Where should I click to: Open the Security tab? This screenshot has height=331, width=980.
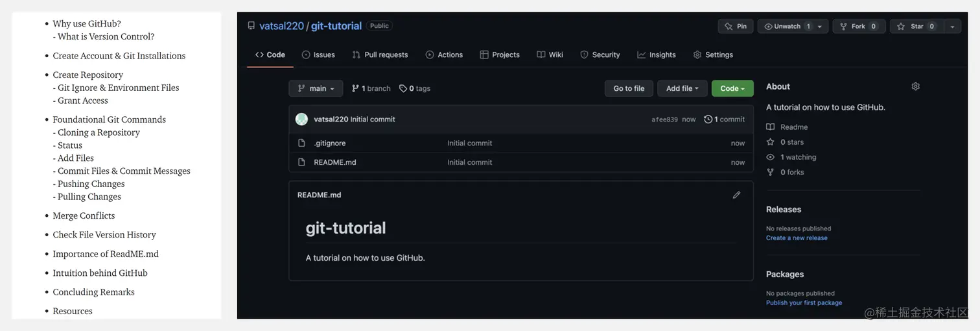[600, 55]
